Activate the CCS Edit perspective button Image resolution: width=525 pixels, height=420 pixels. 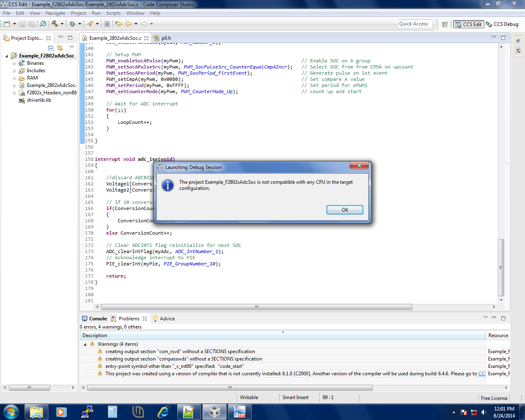[468, 24]
